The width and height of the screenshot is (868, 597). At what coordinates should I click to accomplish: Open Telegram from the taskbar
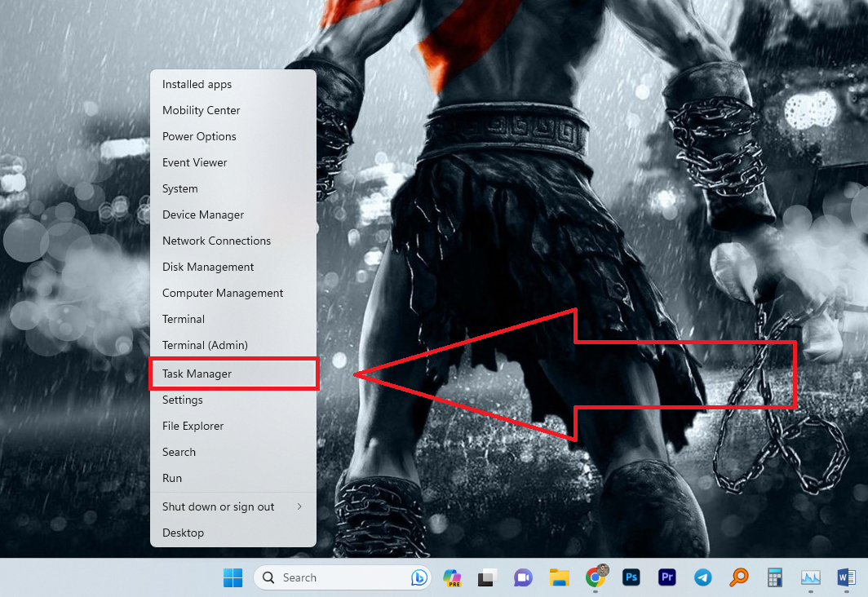click(x=702, y=577)
